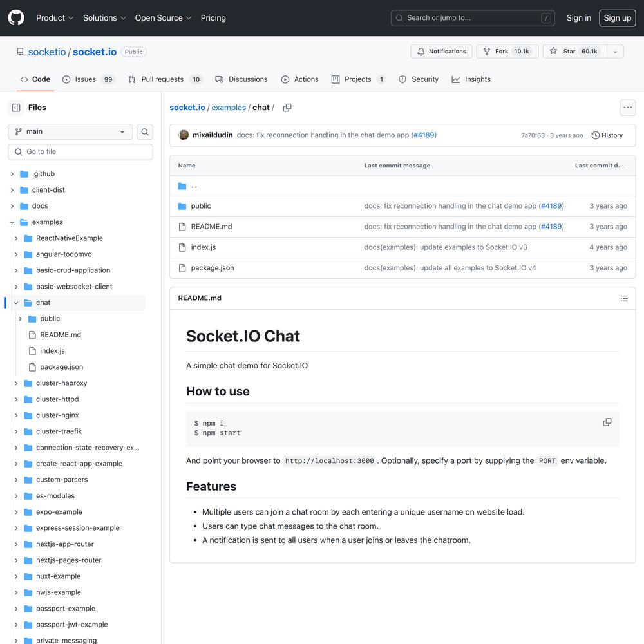Switch to the Issues tab
Viewport: 644px width, 644px height.
pyautogui.click(x=88, y=79)
